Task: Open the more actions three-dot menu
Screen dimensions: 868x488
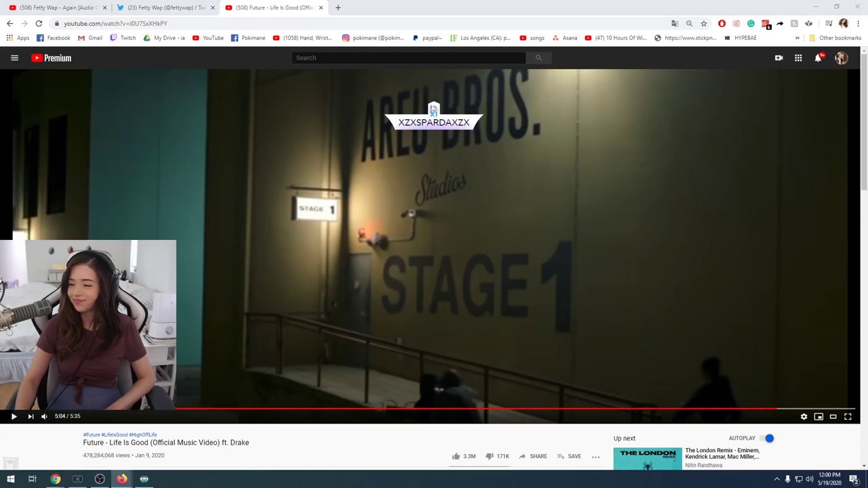Action: click(595, 457)
